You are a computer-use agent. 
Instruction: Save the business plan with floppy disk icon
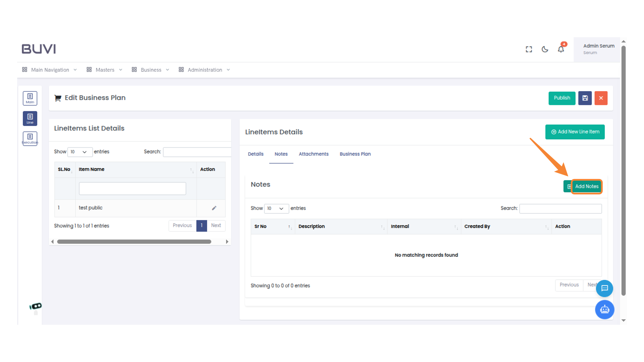pos(585,98)
